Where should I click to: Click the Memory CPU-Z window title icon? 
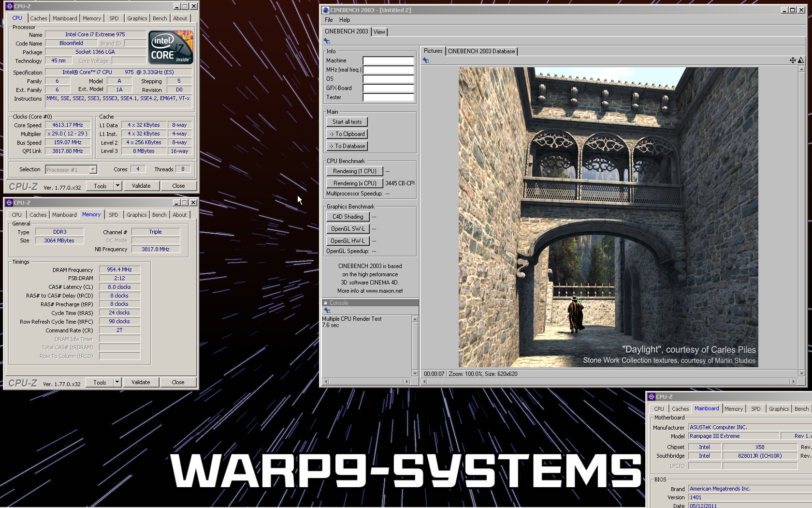click(x=9, y=203)
